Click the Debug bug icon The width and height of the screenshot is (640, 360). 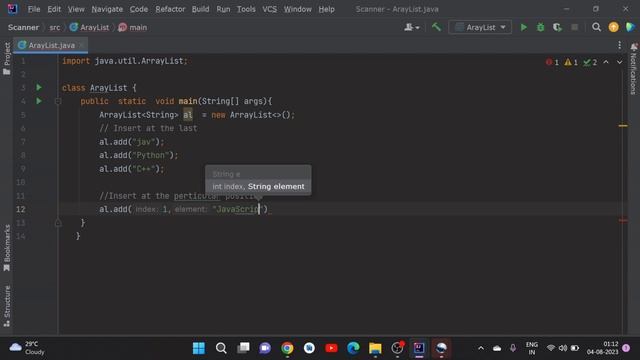(x=540, y=27)
